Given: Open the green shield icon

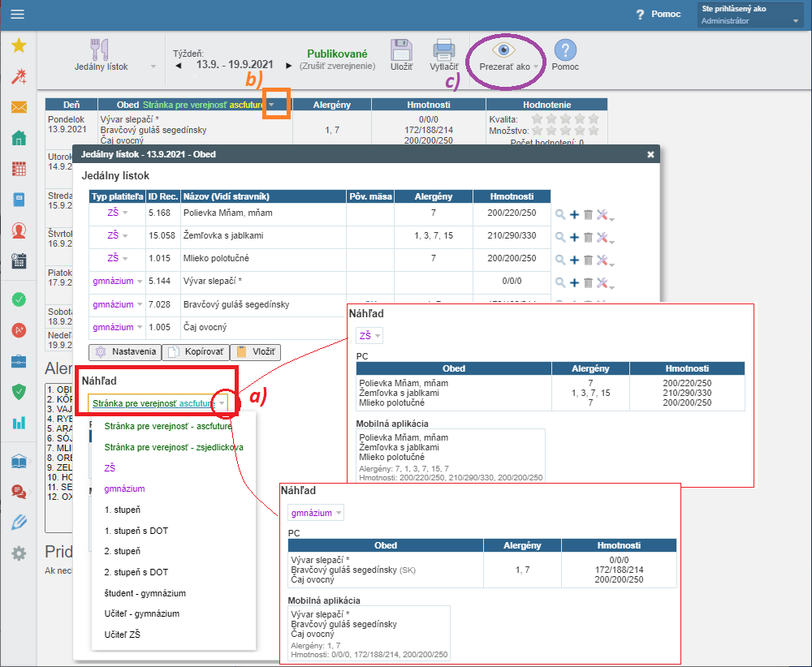Looking at the screenshot, I should coord(19,392).
